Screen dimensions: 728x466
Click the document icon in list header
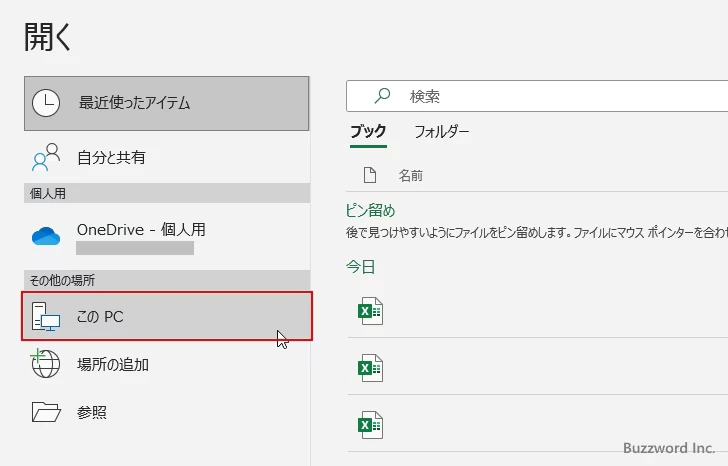(x=370, y=175)
